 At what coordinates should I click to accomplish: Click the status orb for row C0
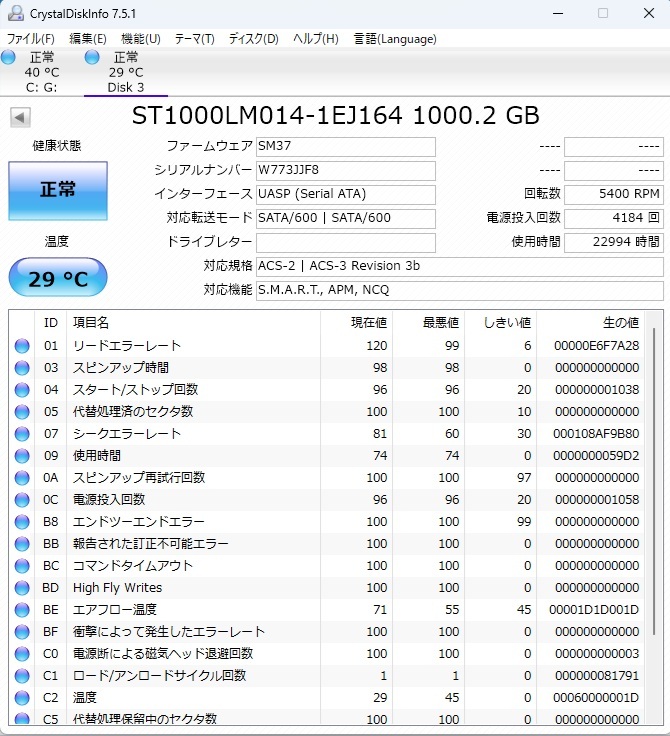[22, 654]
